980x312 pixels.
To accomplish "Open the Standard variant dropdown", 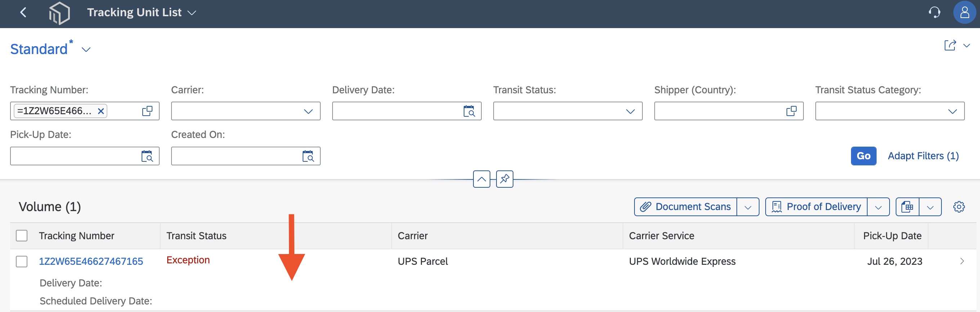I will (86, 49).
